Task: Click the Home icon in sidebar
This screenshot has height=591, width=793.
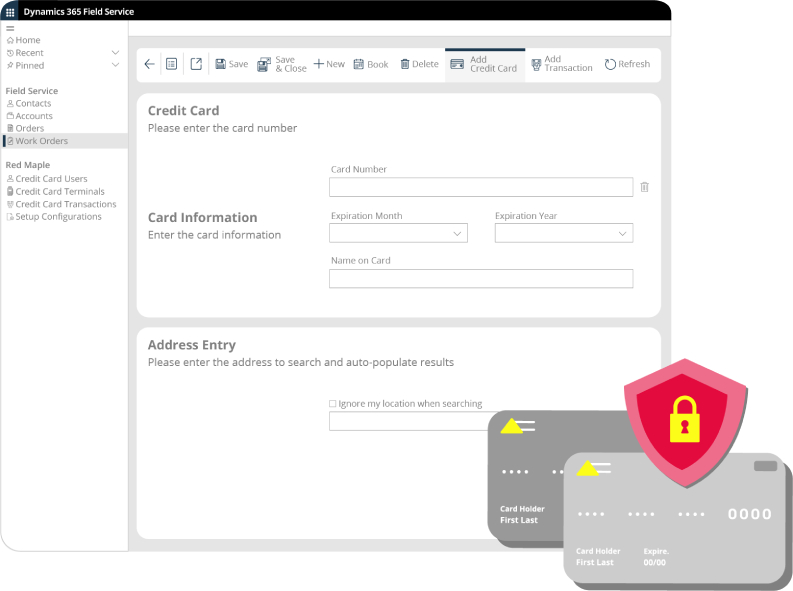Action: click(10, 40)
